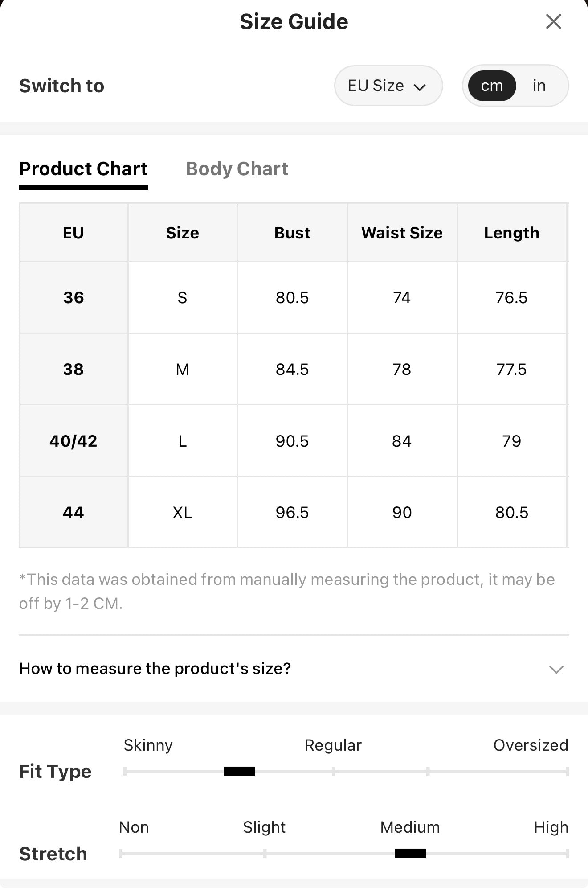Switch units to cm
This screenshot has width=588, height=888.
(x=492, y=86)
